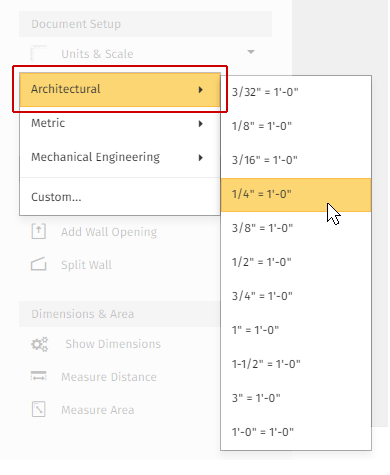
Task: Open the Custom... scale option
Action: (x=120, y=197)
